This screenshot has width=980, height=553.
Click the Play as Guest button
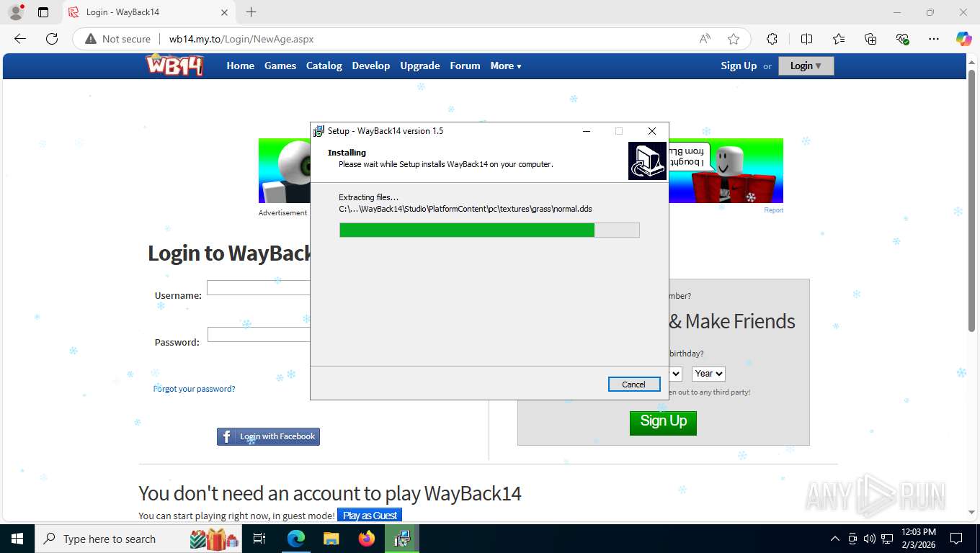tap(370, 516)
